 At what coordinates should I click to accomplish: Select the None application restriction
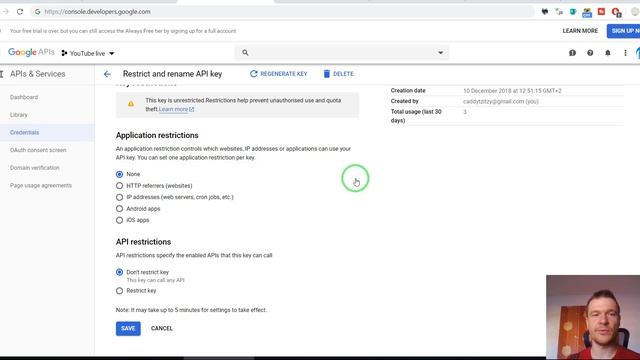click(119, 174)
